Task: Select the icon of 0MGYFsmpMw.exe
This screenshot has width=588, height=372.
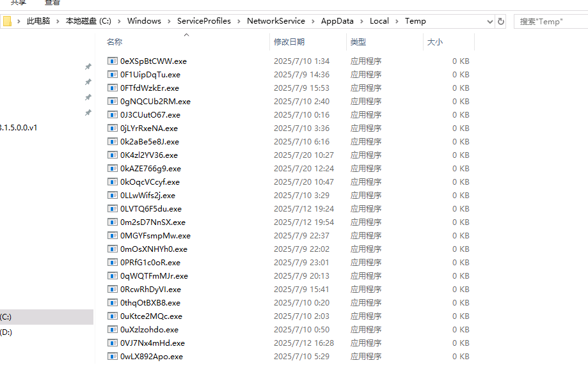Action: click(x=113, y=236)
